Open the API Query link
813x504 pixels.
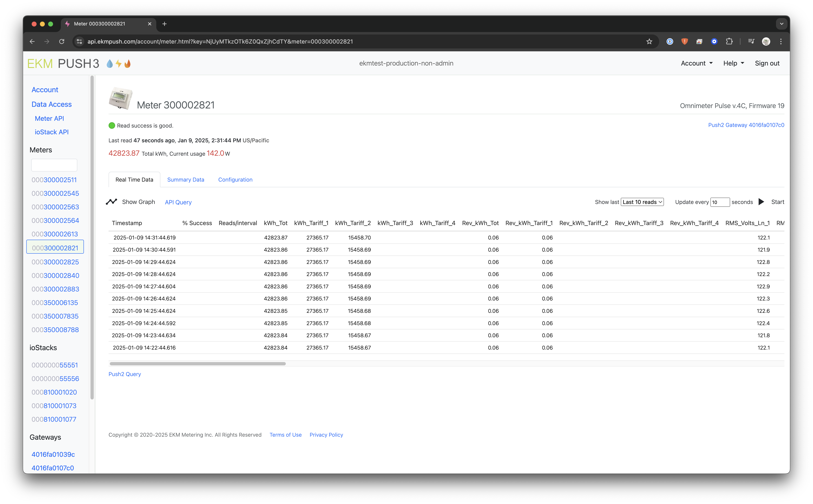[x=178, y=202]
